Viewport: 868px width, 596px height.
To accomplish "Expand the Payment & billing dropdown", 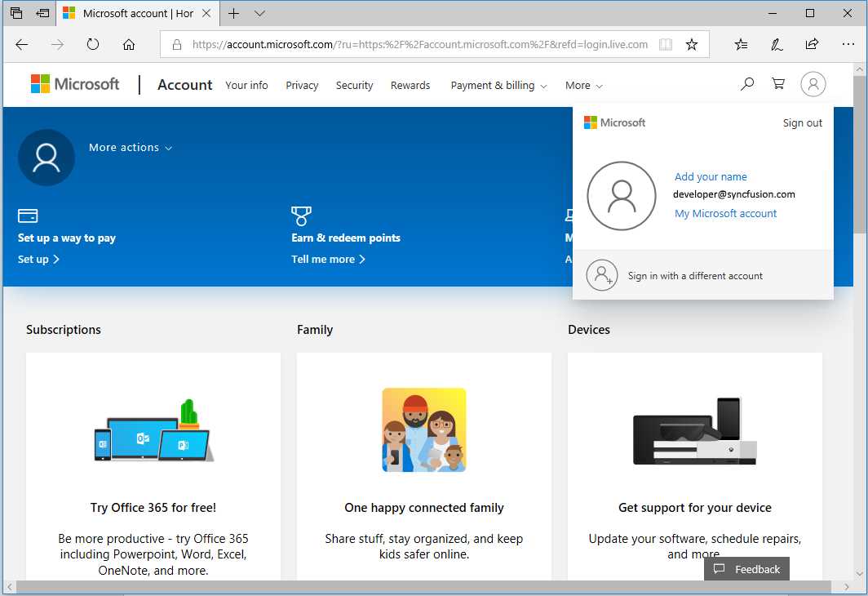I will (x=498, y=85).
